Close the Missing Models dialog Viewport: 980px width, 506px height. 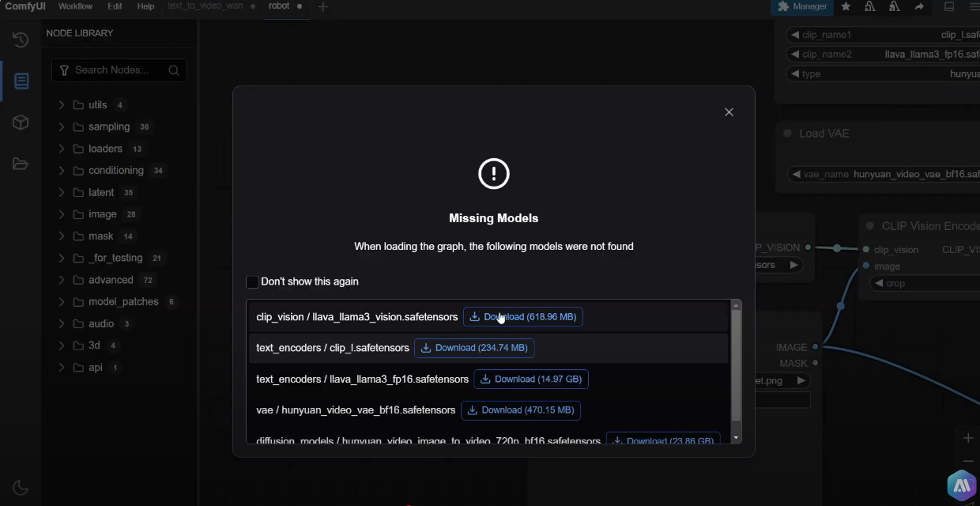pos(729,112)
